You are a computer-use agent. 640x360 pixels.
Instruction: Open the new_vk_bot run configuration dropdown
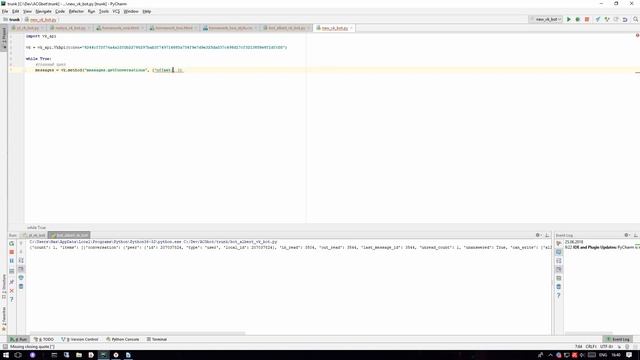pyautogui.click(x=546, y=19)
